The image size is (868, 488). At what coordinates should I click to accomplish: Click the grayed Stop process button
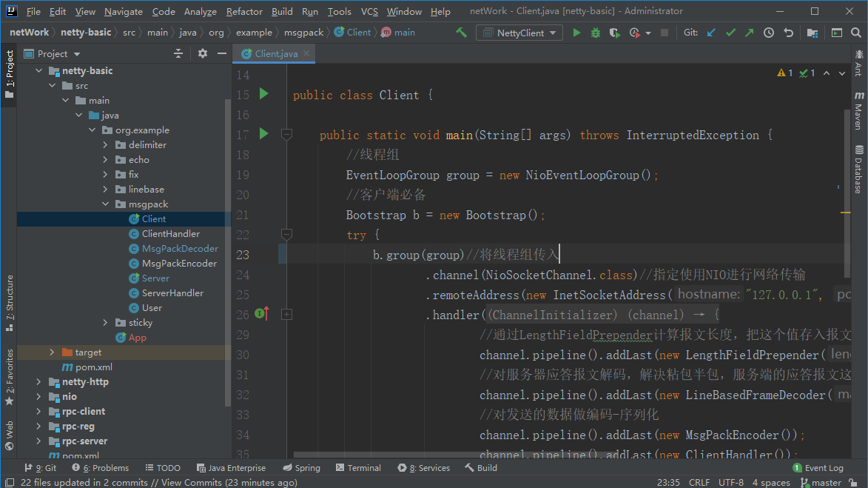(x=665, y=33)
